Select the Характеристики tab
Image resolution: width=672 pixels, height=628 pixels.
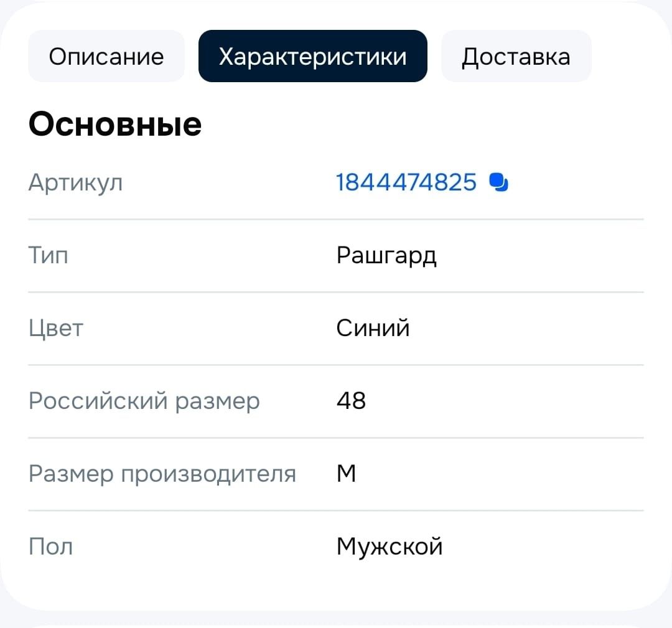pyautogui.click(x=313, y=56)
